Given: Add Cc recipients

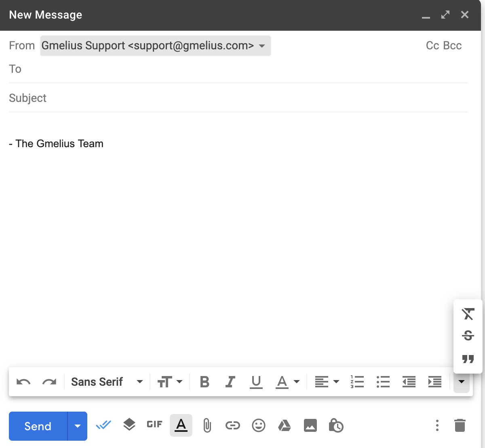Looking at the screenshot, I should pyautogui.click(x=432, y=46).
